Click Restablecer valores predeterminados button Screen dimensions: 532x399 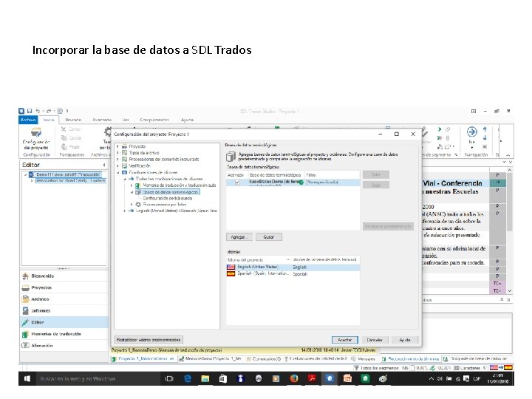click(149, 339)
